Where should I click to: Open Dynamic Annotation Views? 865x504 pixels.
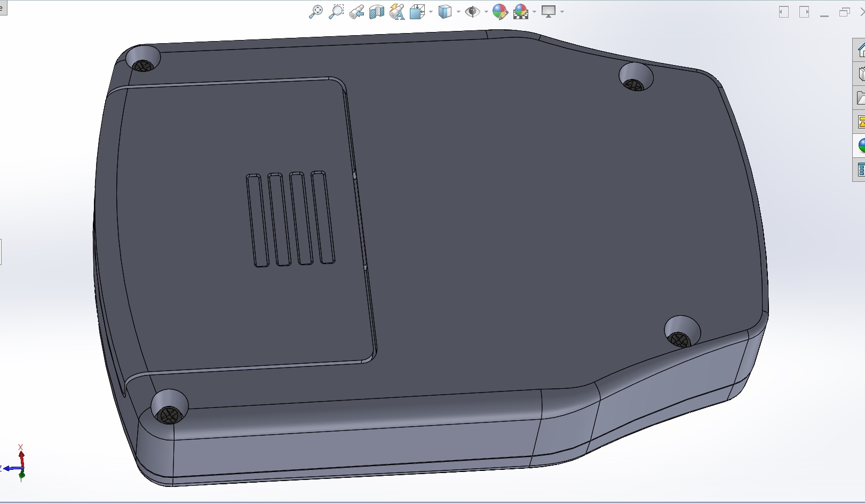[x=397, y=12]
